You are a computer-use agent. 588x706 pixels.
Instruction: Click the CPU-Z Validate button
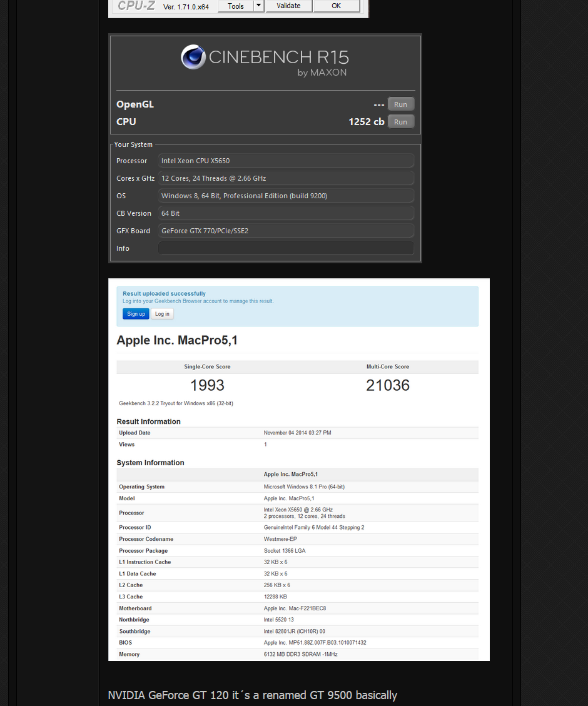click(x=288, y=6)
